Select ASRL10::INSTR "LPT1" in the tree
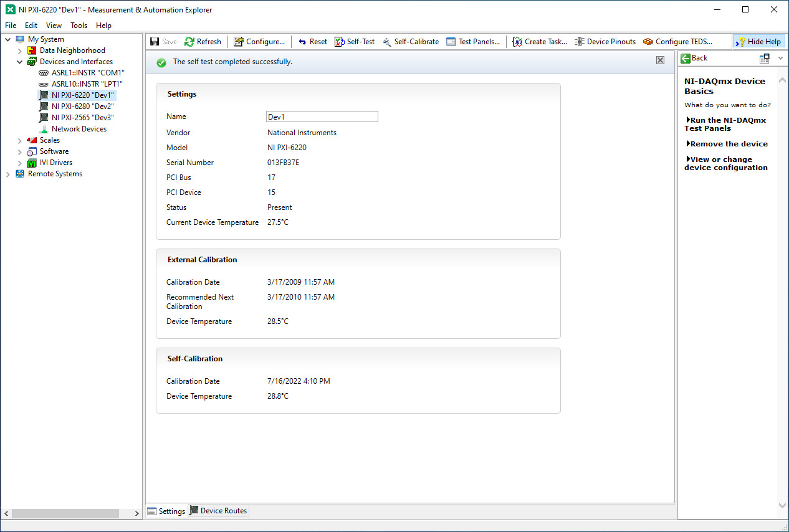 [87, 84]
